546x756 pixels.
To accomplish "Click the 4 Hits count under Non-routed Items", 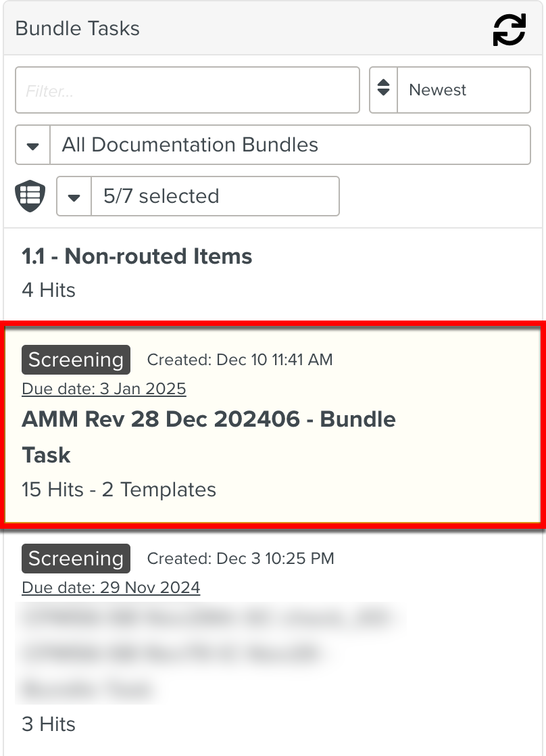I will [x=49, y=290].
